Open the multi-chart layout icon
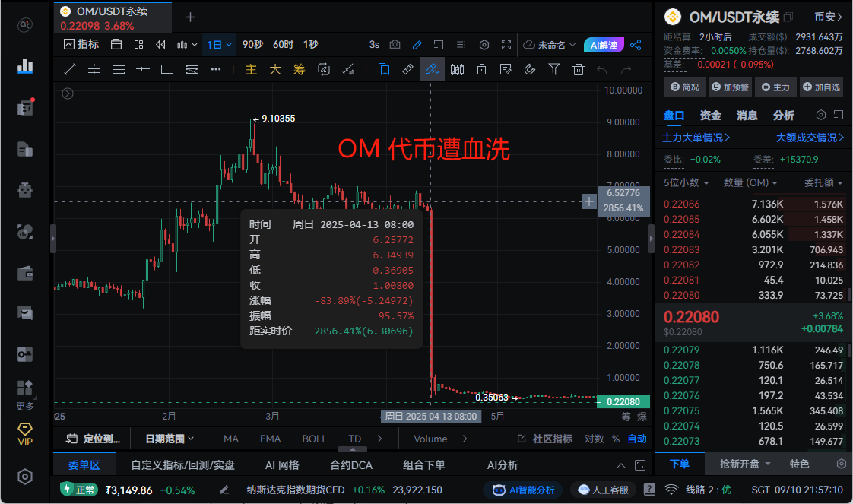The image size is (853, 504). (138, 45)
